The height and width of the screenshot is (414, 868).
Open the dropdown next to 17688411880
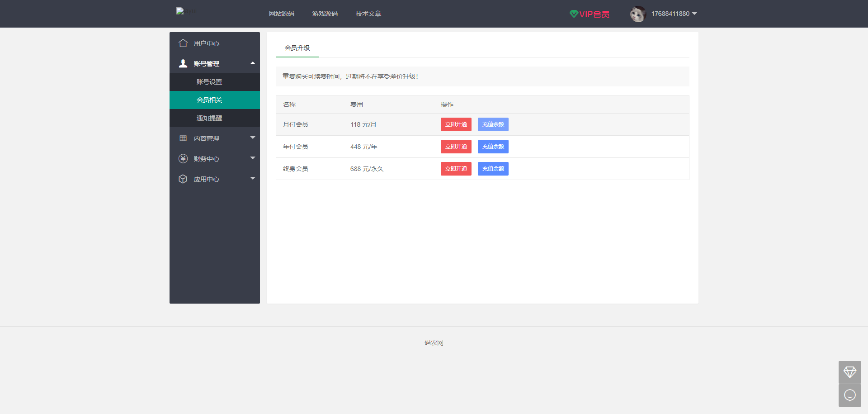[694, 14]
